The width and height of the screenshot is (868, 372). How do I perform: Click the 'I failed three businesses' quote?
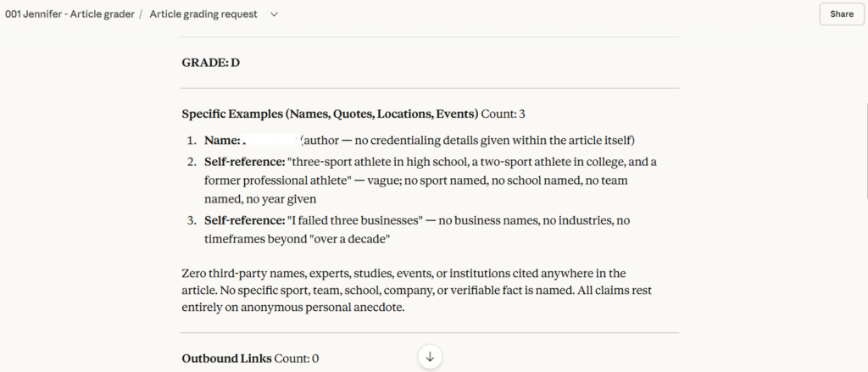(354, 220)
